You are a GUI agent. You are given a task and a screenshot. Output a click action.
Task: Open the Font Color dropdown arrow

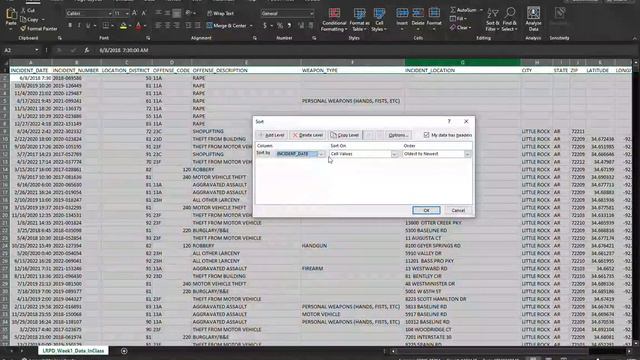[144, 26]
